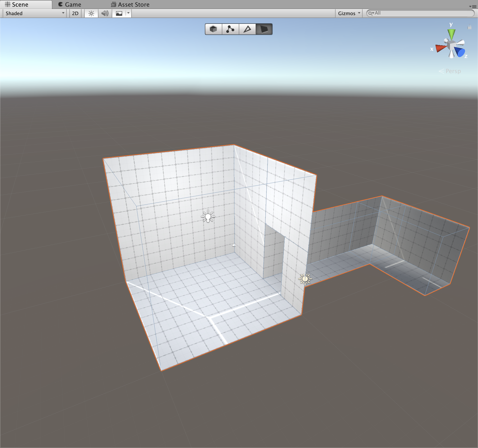Click the blue Z axis cone
This screenshot has width=478, height=448.
tap(460, 52)
